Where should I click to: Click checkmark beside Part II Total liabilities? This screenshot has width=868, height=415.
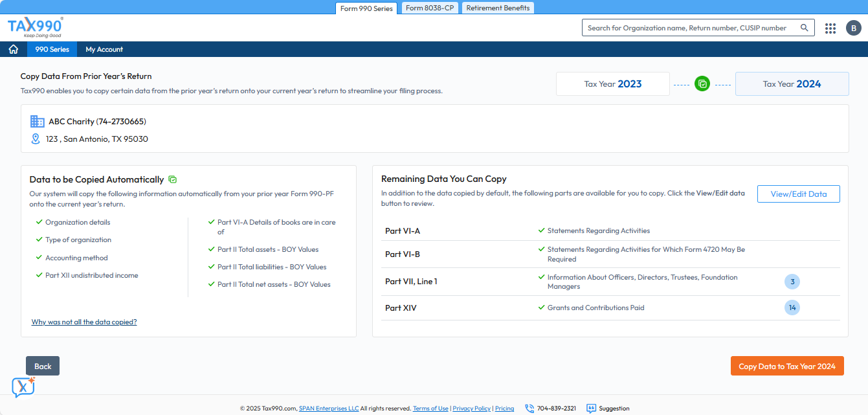pos(212,267)
